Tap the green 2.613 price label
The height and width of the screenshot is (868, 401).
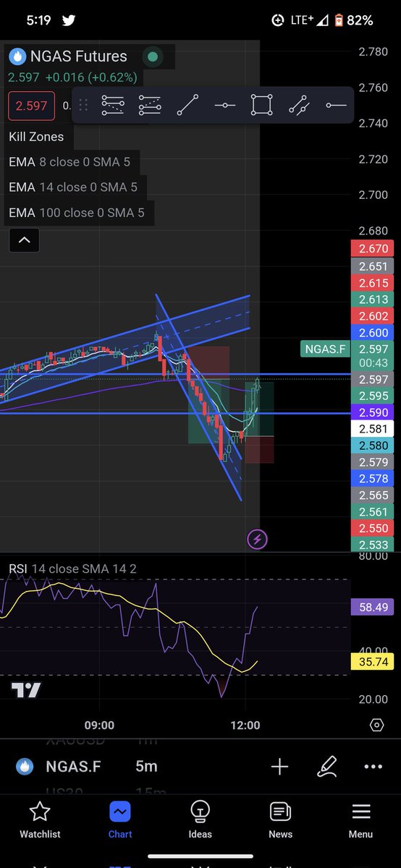(x=373, y=299)
